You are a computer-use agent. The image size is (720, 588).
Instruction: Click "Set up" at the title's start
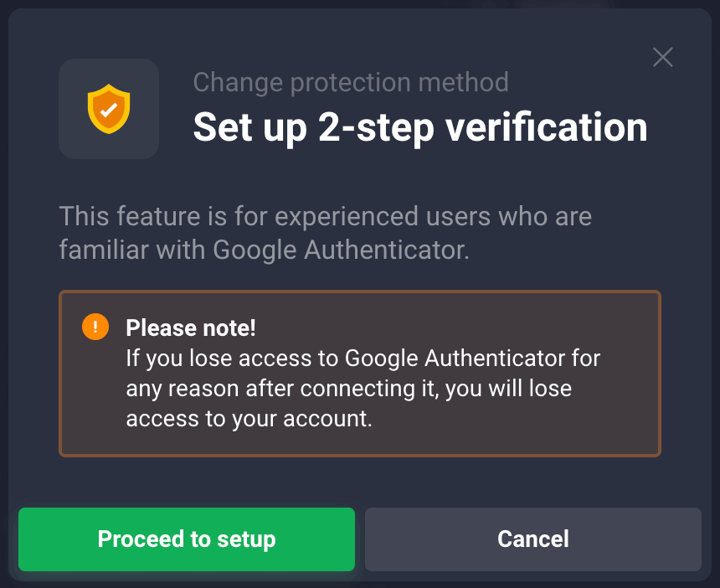(x=249, y=127)
